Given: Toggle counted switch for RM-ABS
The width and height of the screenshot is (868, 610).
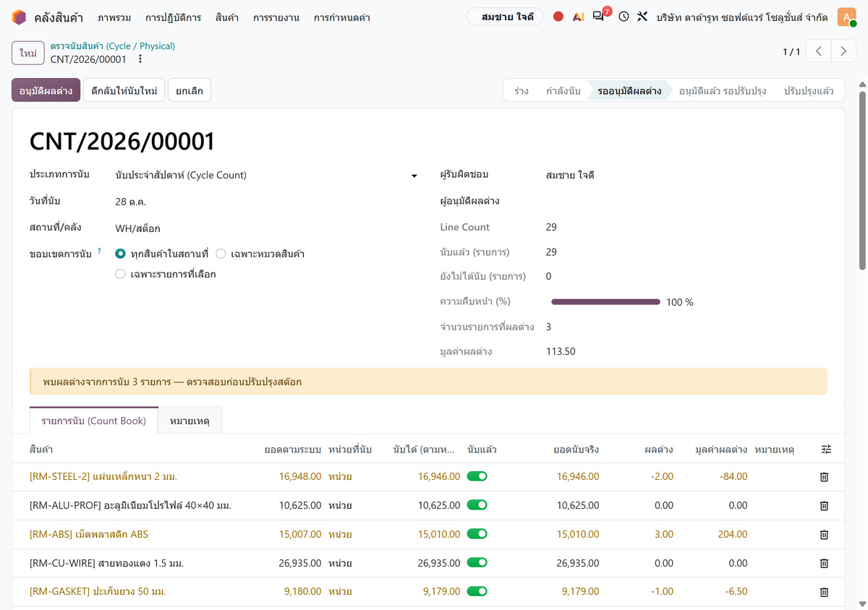Looking at the screenshot, I should click(477, 534).
